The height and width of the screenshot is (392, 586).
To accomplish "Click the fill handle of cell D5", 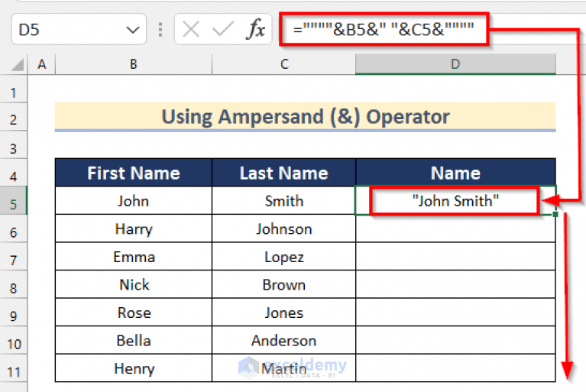I will pyautogui.click(x=555, y=214).
